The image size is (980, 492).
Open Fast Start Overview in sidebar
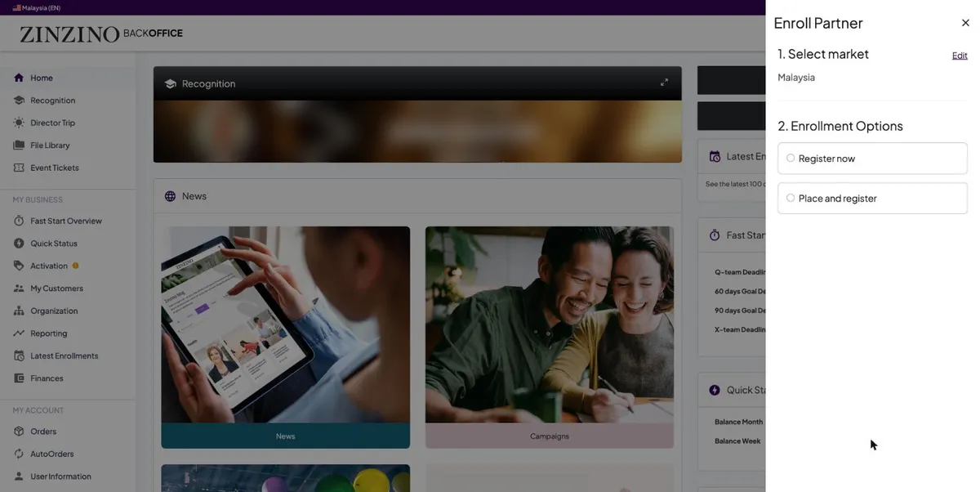click(x=66, y=221)
